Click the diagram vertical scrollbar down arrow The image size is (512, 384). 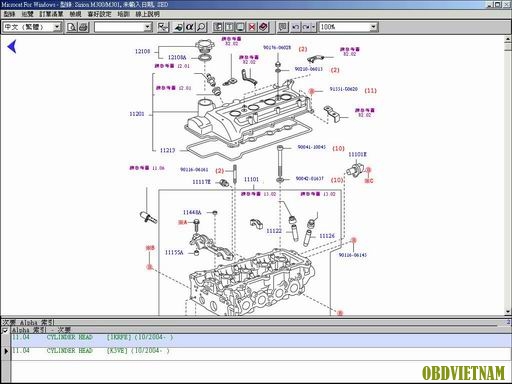pos(508,312)
